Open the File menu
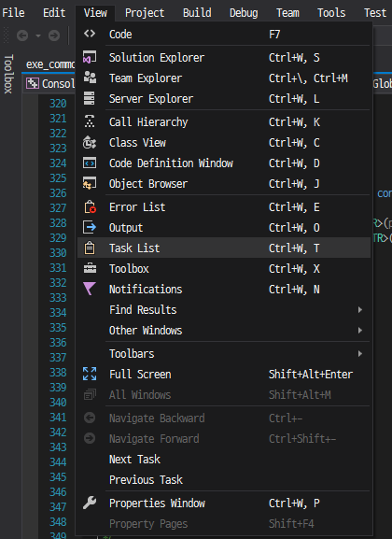Viewport: 392px width, 539px height. [x=13, y=13]
